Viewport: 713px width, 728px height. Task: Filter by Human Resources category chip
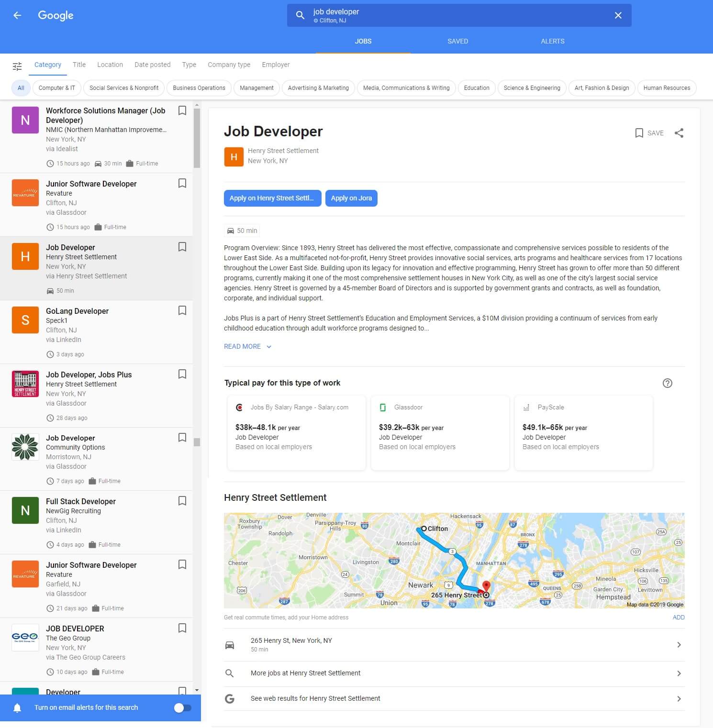[667, 88]
